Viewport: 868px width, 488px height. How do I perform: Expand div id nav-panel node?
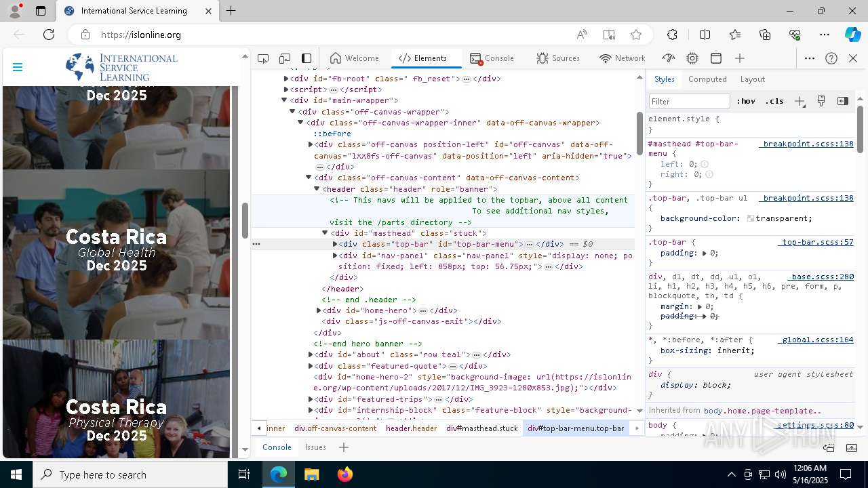coord(335,256)
